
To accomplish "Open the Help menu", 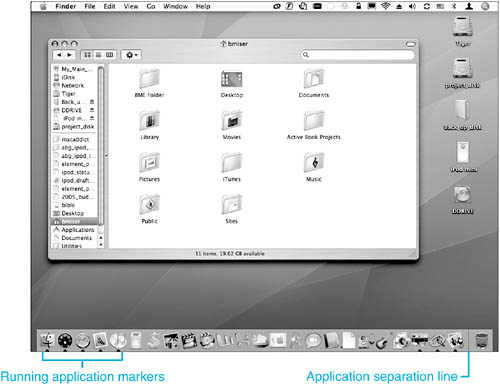I will pos(203,6).
